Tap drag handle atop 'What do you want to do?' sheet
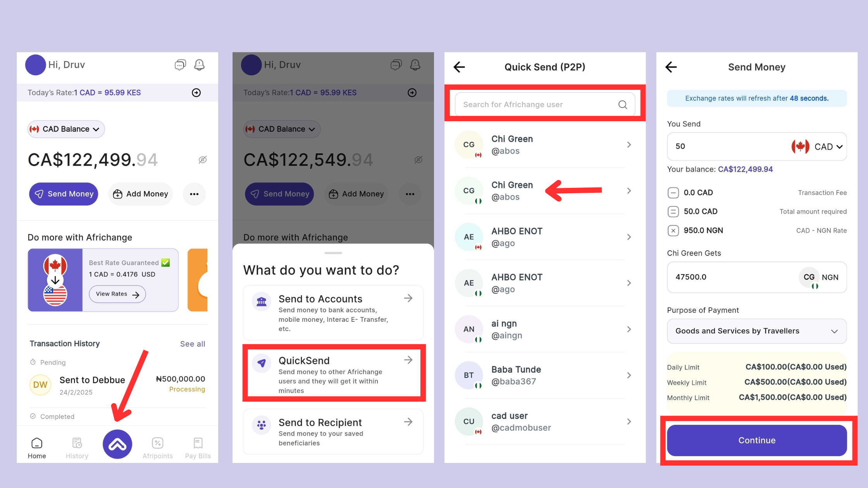 [x=333, y=253]
